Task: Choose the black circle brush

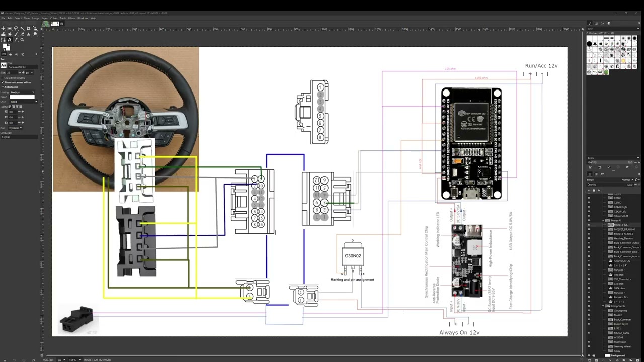Action: (589, 44)
